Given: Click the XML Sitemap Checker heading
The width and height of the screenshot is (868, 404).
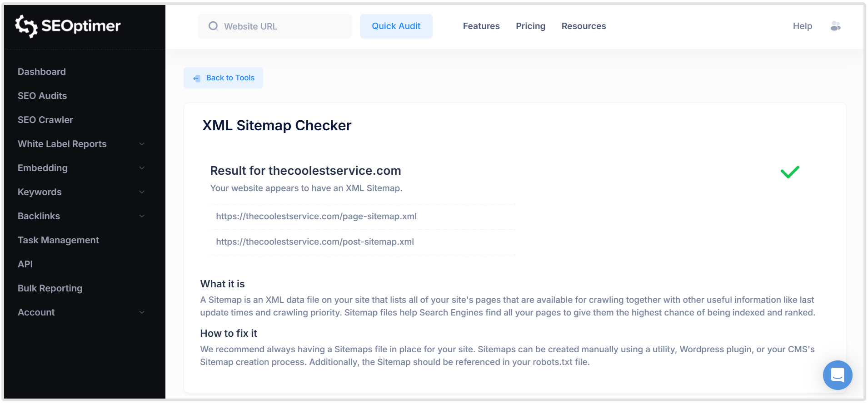Looking at the screenshot, I should click(277, 125).
